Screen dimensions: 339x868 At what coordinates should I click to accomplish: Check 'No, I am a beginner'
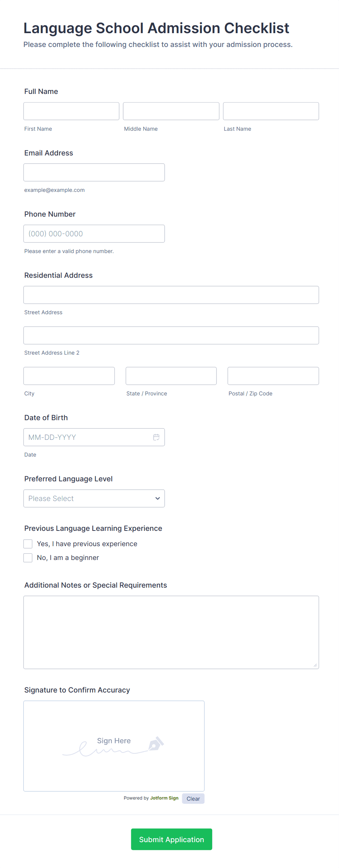pos(28,558)
